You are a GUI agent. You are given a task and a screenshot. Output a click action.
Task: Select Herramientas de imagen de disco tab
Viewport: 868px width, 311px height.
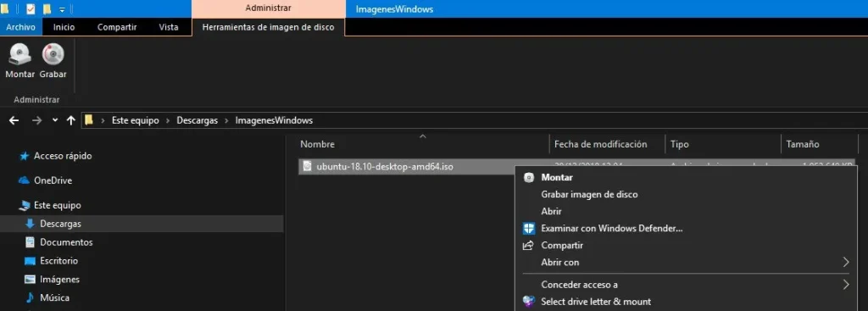pos(269,27)
